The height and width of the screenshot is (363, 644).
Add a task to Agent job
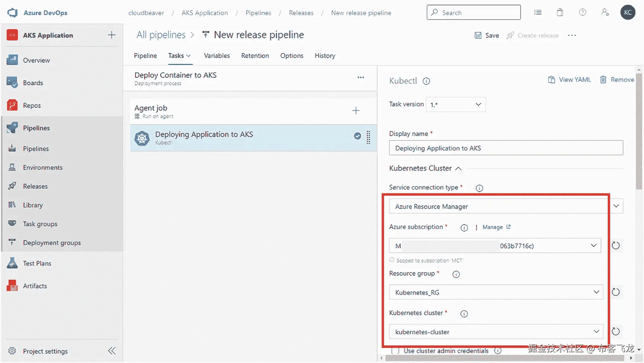tap(356, 111)
